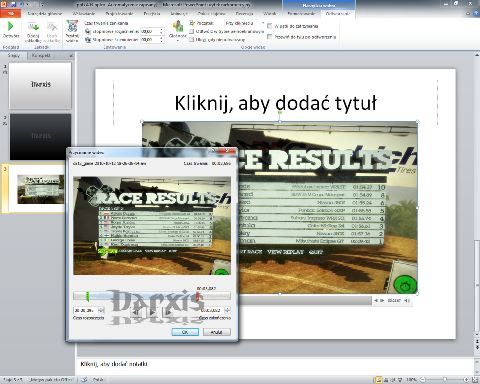
Task: Select slide 2 dark thumbnail in the slide pane
Action: coord(40,136)
